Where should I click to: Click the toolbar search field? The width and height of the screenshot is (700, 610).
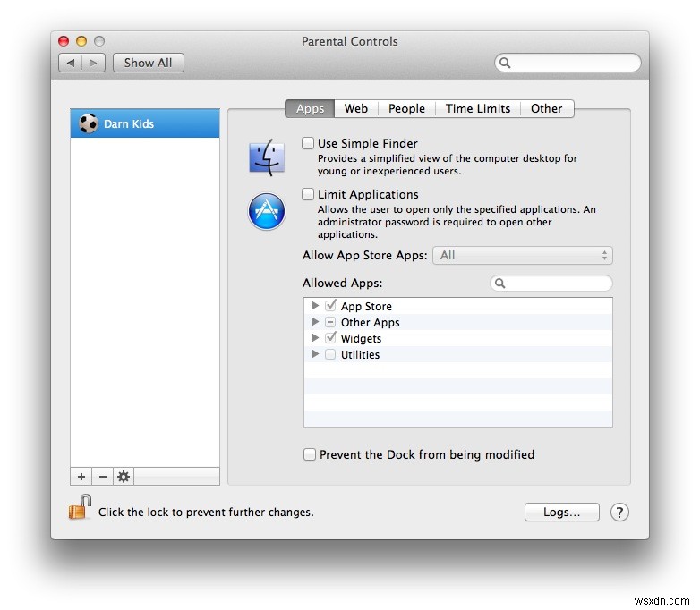[568, 63]
